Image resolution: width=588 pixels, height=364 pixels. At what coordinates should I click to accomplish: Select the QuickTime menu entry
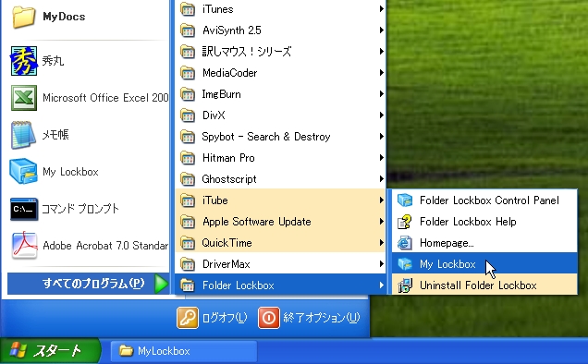pos(281,243)
